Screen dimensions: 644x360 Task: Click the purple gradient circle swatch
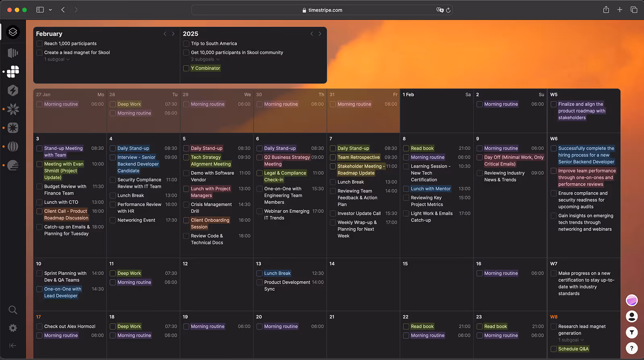point(632,300)
